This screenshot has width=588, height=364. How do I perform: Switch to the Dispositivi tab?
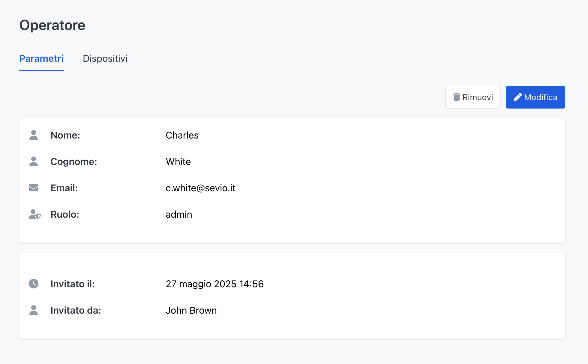[x=105, y=58]
